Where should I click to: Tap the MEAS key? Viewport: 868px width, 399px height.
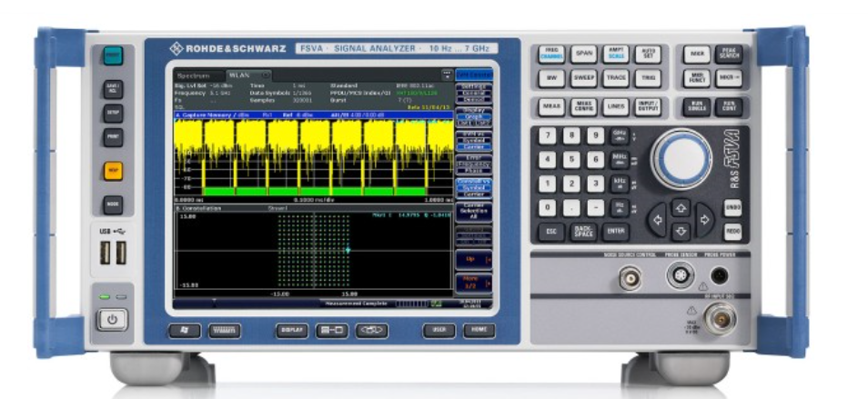tap(551, 106)
